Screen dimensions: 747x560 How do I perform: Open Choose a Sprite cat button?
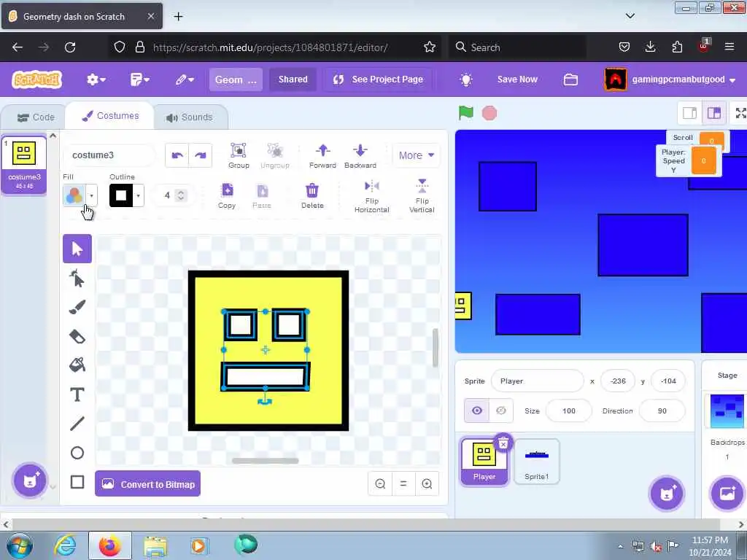pyautogui.click(x=667, y=494)
